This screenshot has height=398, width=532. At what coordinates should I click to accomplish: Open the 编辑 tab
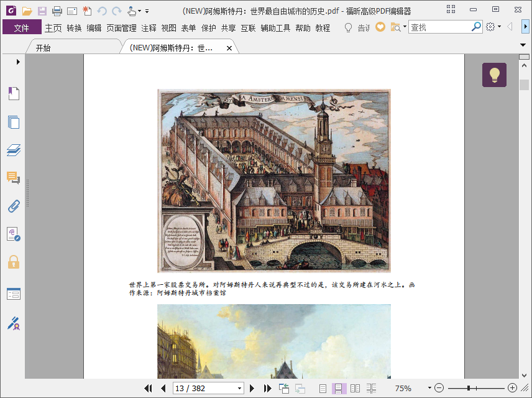pos(94,28)
